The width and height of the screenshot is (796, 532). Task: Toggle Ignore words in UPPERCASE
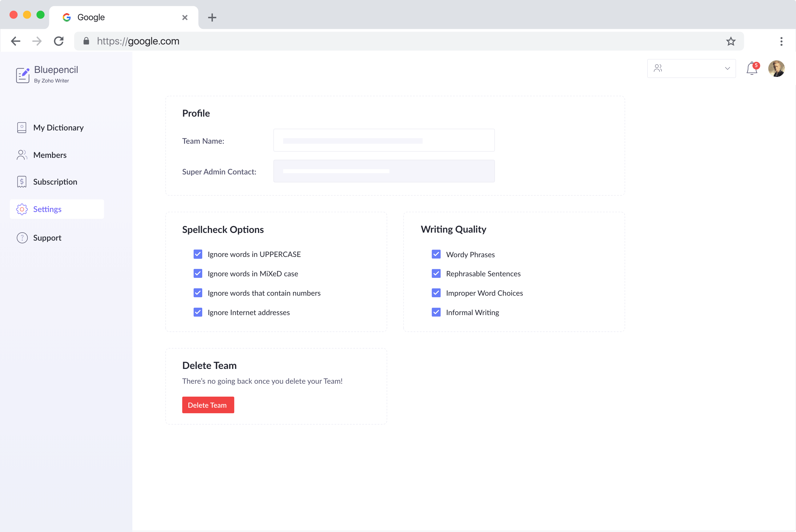click(x=199, y=254)
